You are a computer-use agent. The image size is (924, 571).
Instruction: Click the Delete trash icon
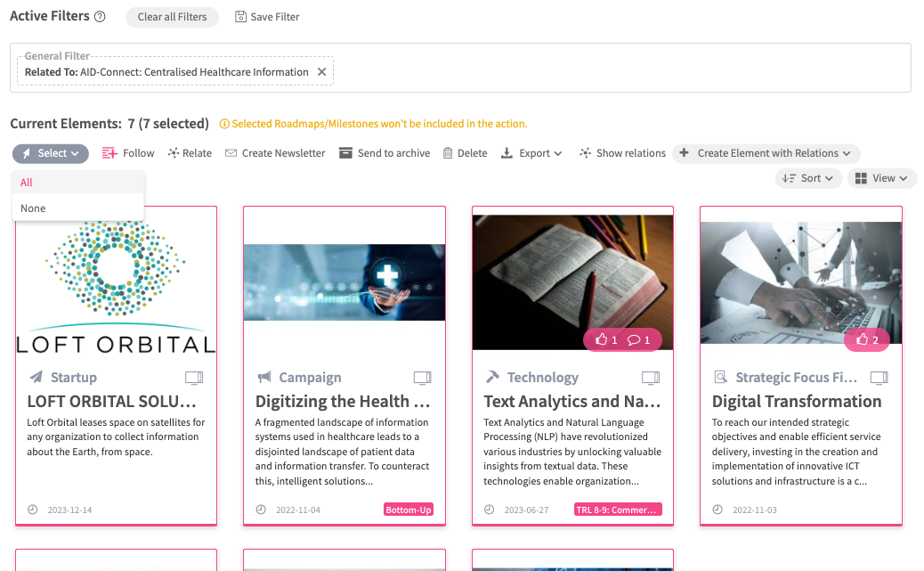448,153
